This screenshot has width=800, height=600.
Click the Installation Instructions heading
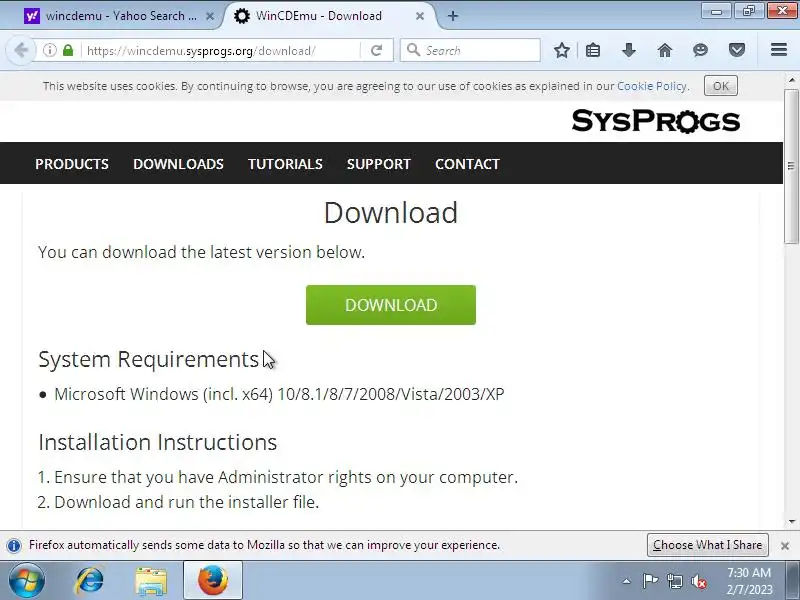(158, 442)
